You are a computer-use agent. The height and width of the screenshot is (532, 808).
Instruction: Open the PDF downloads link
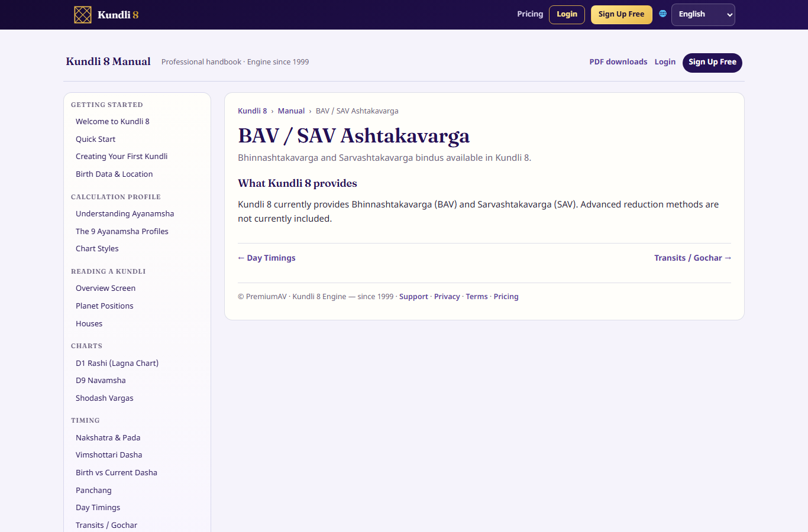(618, 62)
